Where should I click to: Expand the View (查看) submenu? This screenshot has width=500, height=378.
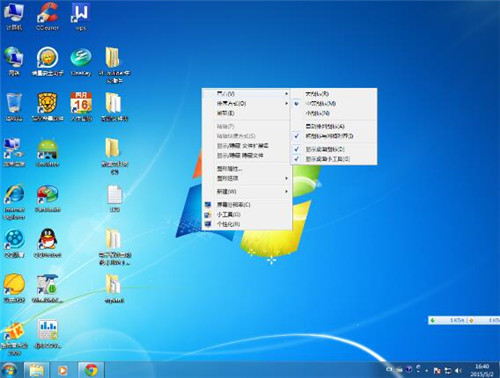tap(247, 94)
